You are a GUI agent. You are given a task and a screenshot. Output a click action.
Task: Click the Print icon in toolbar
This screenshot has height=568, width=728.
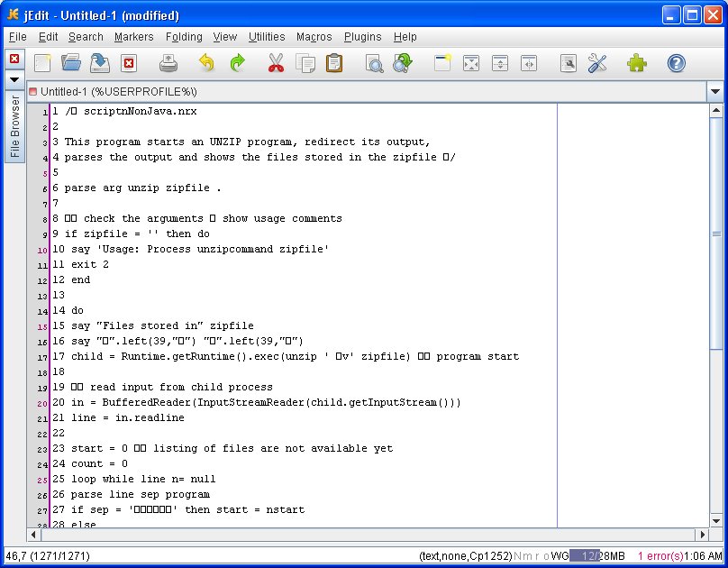pos(168,63)
